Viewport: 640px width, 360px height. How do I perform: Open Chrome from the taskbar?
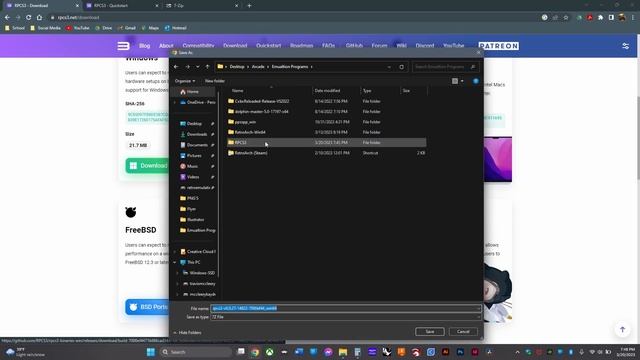click(x=255, y=352)
